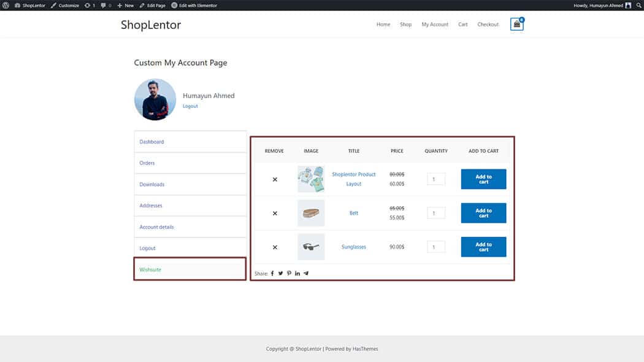Screen dimensions: 644x362
Task: Open the shopping cart icon in header
Action: coord(516,25)
